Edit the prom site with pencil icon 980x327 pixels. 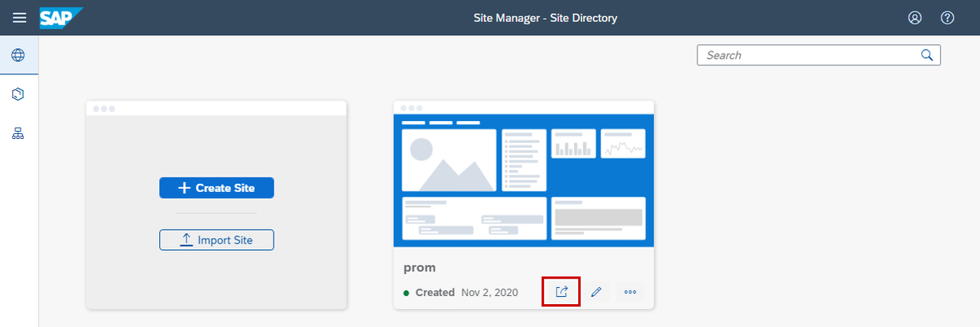(596, 292)
